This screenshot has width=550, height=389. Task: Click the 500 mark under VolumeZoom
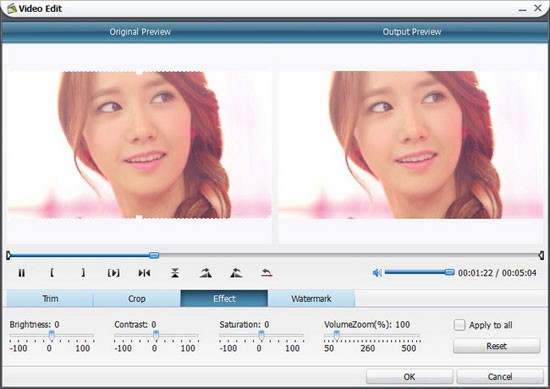tap(409, 348)
